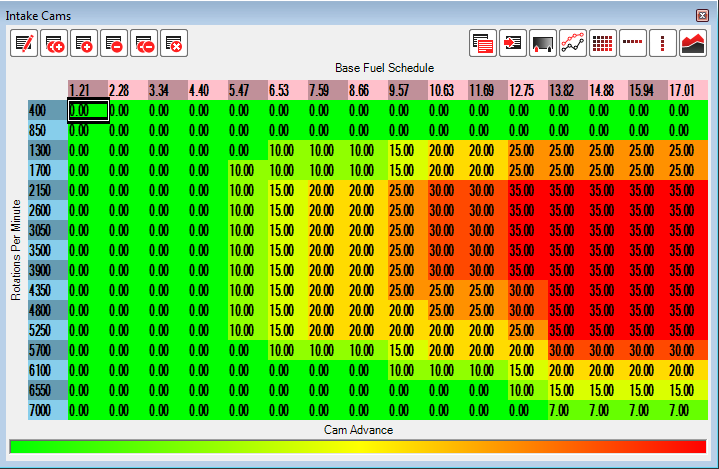719x469 pixels.
Task: Open the 3D surface area chart view
Action: [693, 44]
